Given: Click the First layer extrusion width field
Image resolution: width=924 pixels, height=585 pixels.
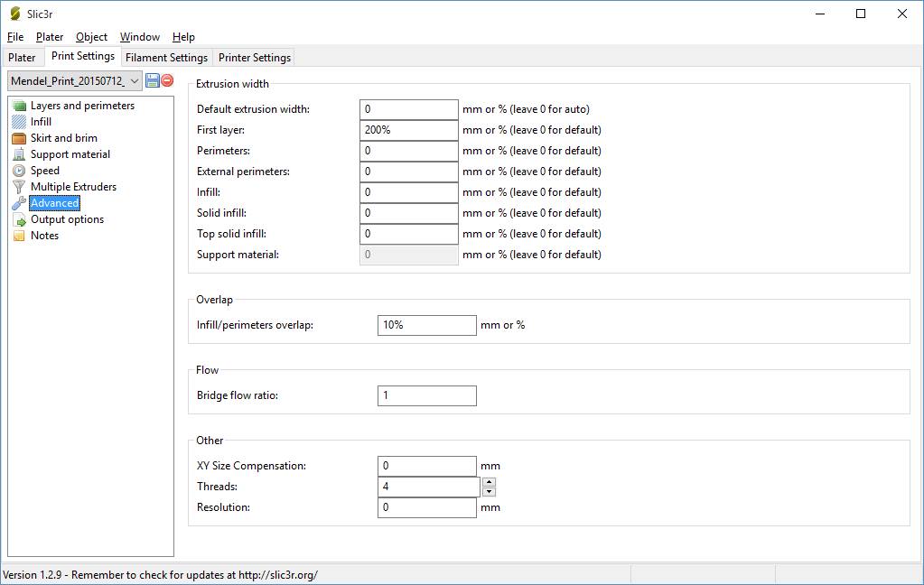Looking at the screenshot, I should tap(408, 130).
